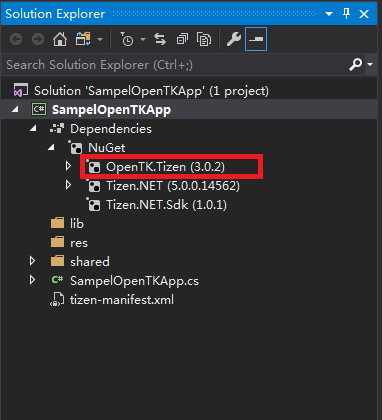Click the shared folder icon
Viewport: 382px width, 420px height.
[57, 261]
